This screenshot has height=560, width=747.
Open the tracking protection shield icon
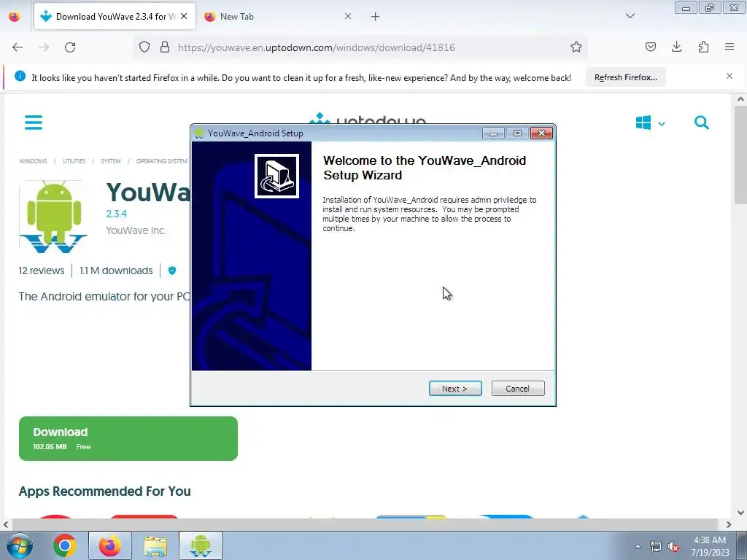pos(144,47)
